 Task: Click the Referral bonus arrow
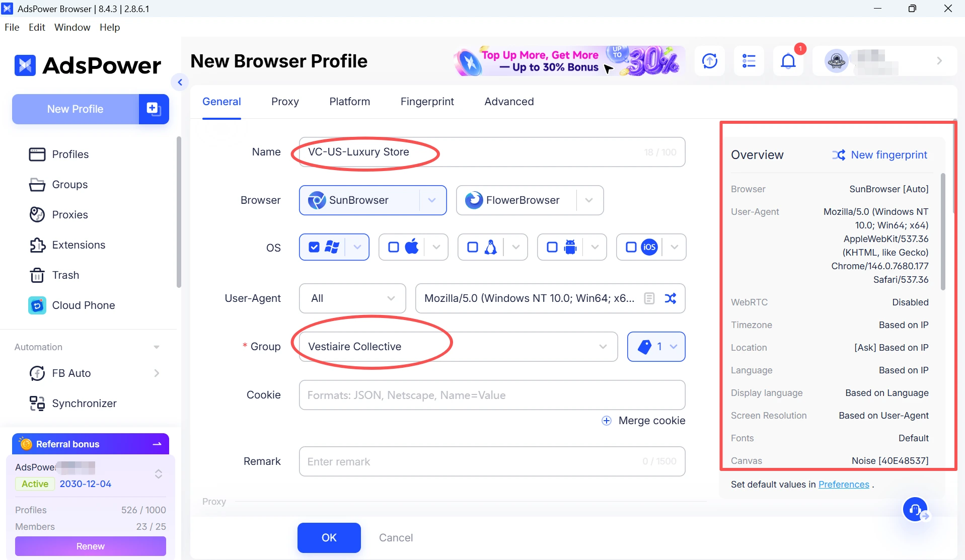(x=157, y=444)
